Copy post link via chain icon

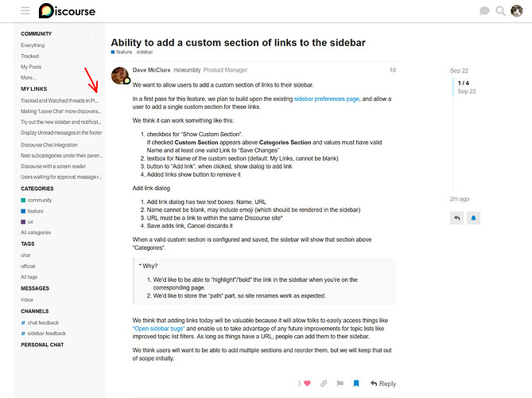point(324,384)
